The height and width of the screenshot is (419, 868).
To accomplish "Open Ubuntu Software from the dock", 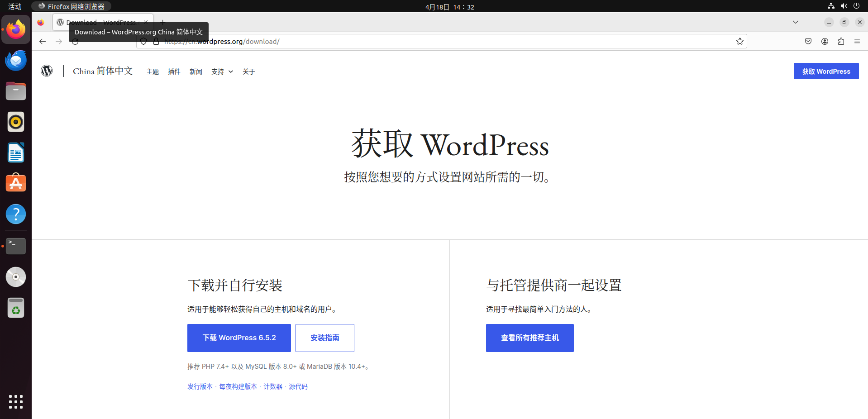I will 16,183.
